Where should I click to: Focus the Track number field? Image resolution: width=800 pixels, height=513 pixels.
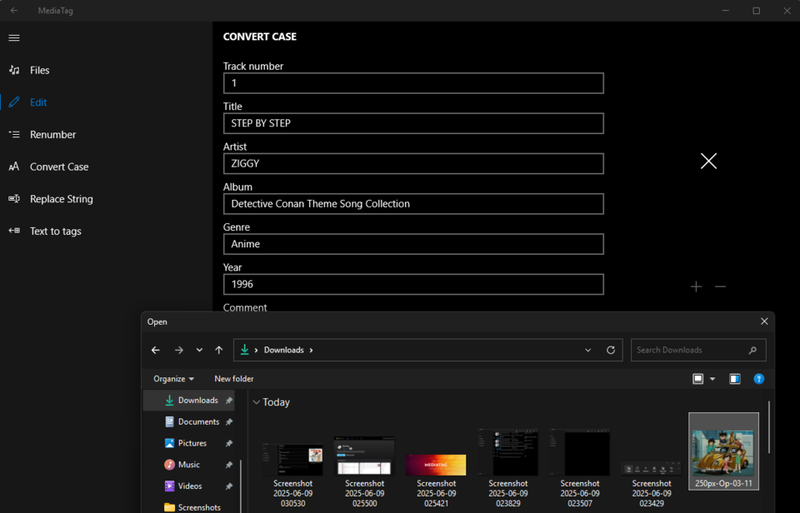coord(413,83)
